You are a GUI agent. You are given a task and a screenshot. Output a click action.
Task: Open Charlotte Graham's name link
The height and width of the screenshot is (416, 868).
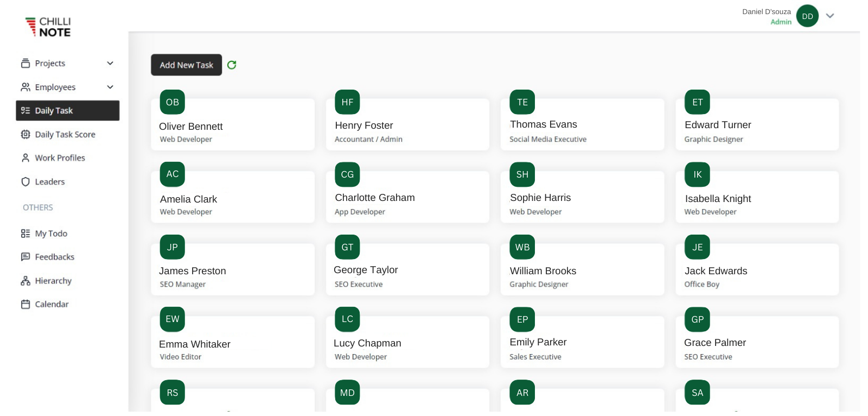(374, 198)
